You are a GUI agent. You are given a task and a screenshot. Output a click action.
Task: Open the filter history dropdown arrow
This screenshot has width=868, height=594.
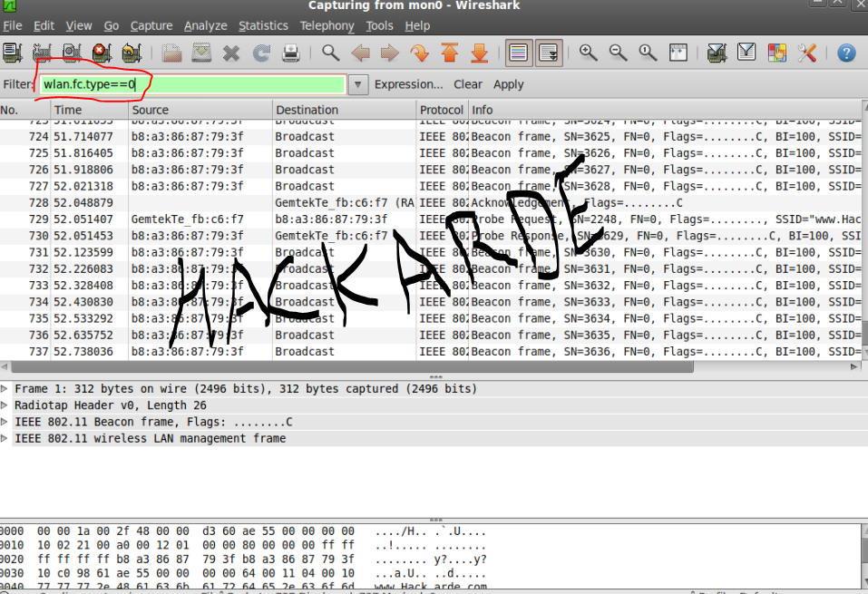(x=358, y=84)
